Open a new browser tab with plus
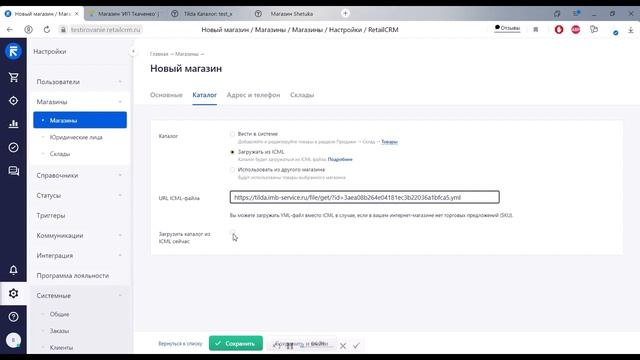The width and height of the screenshot is (640, 360). 345,13
